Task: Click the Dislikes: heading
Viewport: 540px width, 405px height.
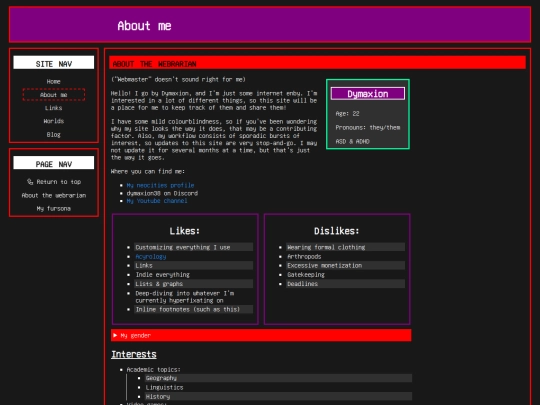Action: coord(336,231)
